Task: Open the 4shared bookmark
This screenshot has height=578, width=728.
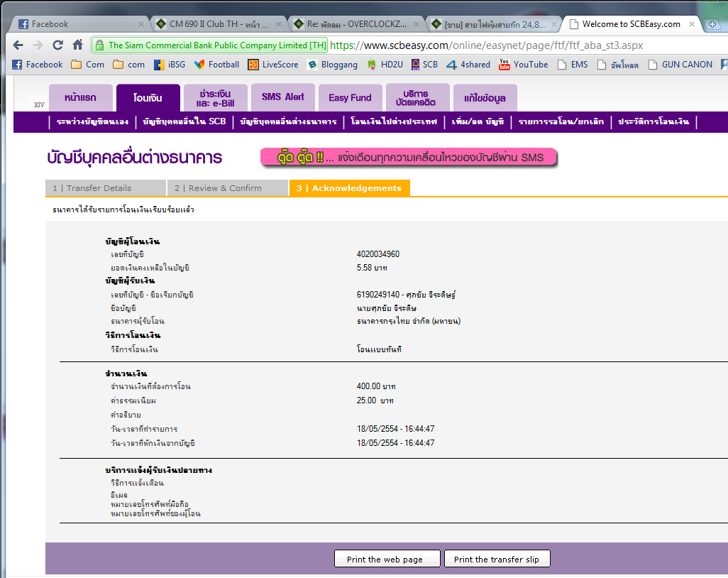Action: tap(468, 65)
